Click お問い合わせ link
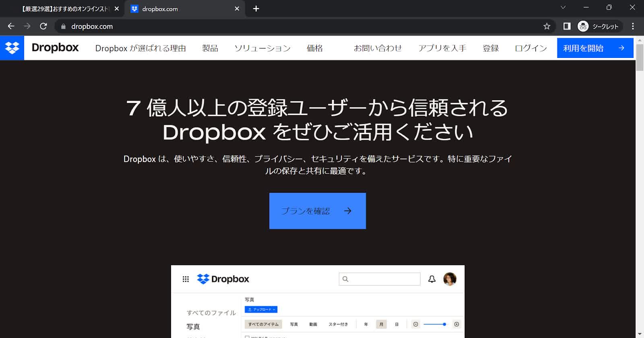This screenshot has height=338, width=644. click(378, 48)
